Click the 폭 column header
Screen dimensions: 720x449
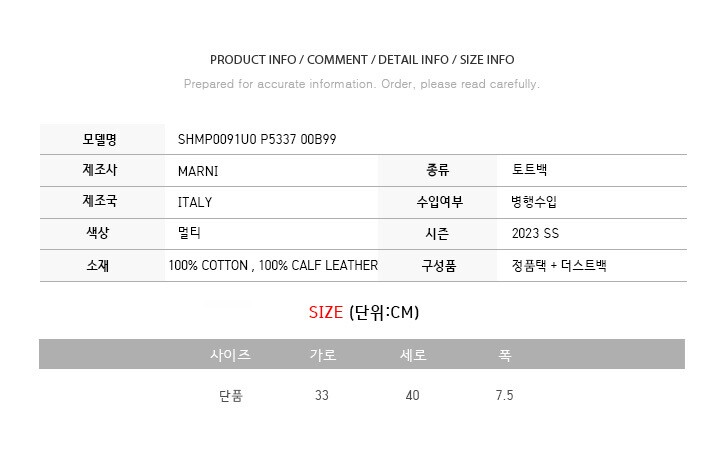(x=504, y=355)
